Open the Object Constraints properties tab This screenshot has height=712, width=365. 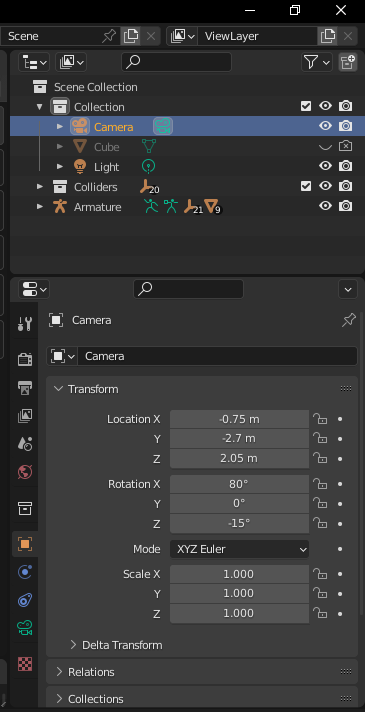25,600
